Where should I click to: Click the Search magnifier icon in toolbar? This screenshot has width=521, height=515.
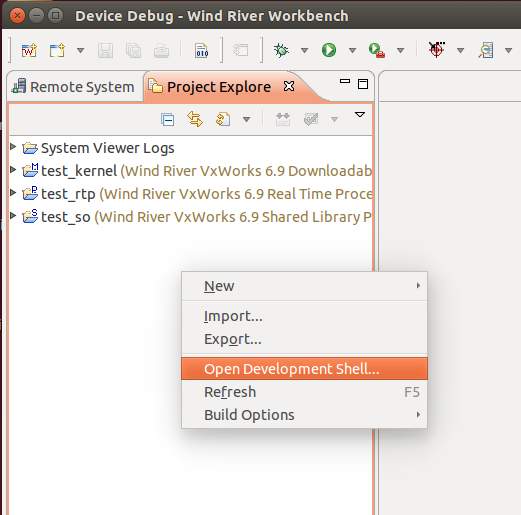click(x=486, y=50)
